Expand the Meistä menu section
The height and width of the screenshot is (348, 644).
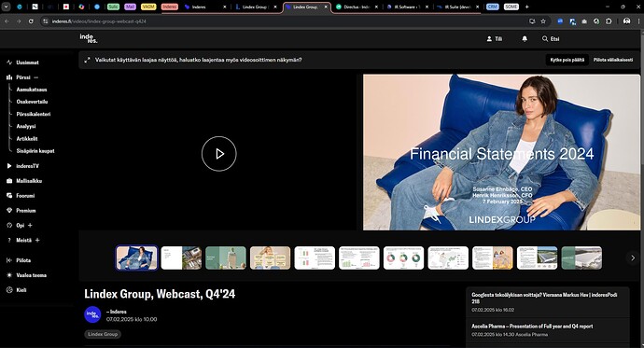37,240
